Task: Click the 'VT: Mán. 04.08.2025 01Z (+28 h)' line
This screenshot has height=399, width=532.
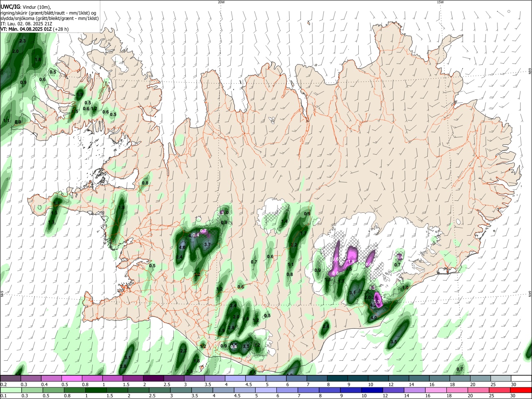Action: [35, 29]
